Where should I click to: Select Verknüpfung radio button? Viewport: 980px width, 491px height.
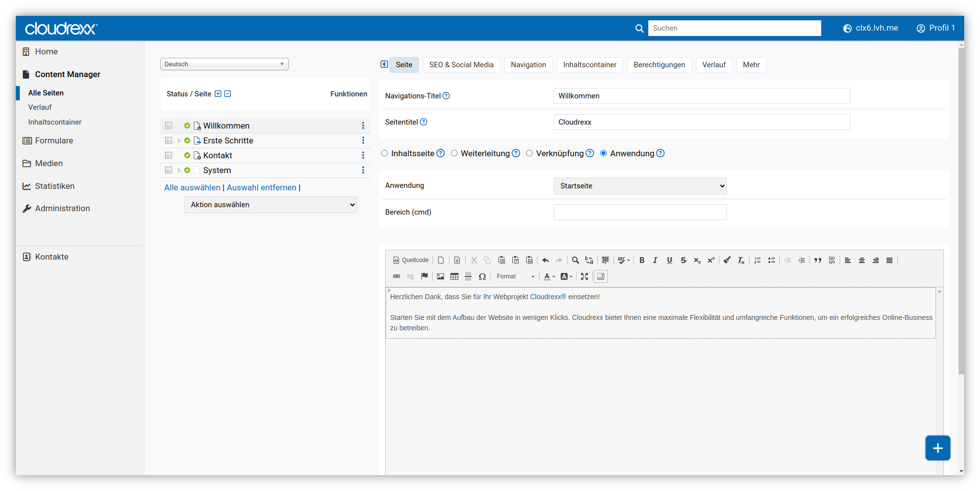(529, 153)
